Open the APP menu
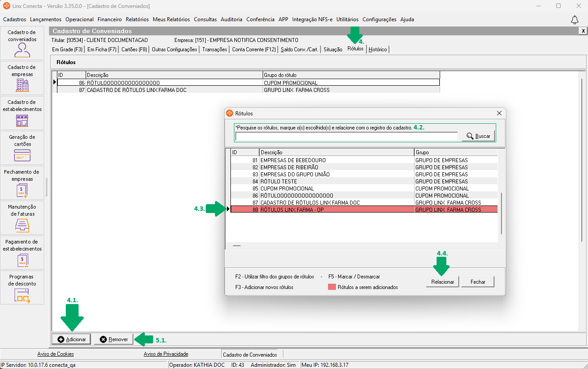588x369 pixels. click(x=283, y=19)
